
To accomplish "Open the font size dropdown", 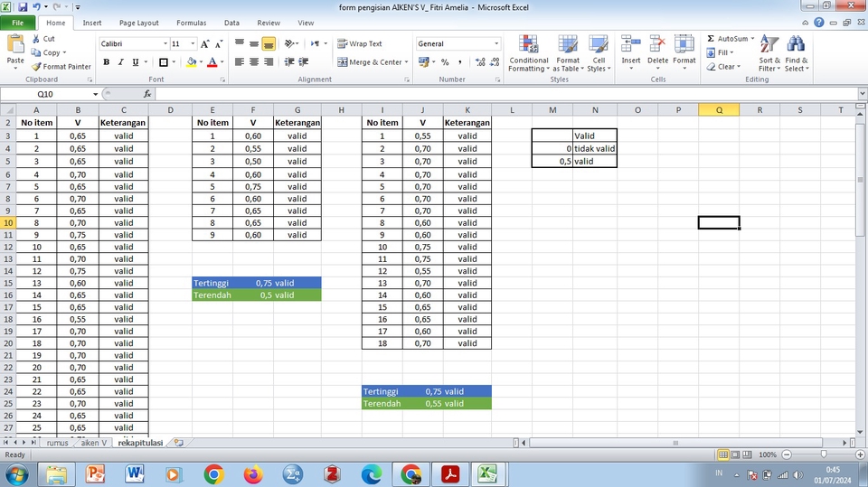I will [x=193, y=43].
